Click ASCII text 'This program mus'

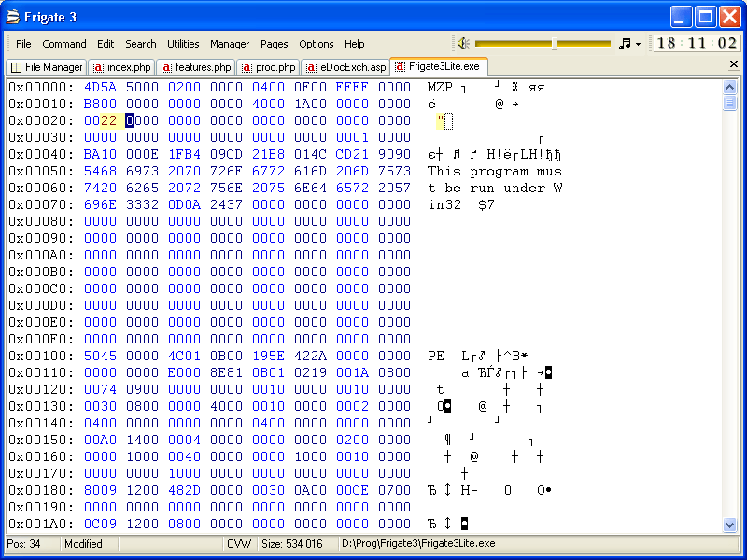495,171
